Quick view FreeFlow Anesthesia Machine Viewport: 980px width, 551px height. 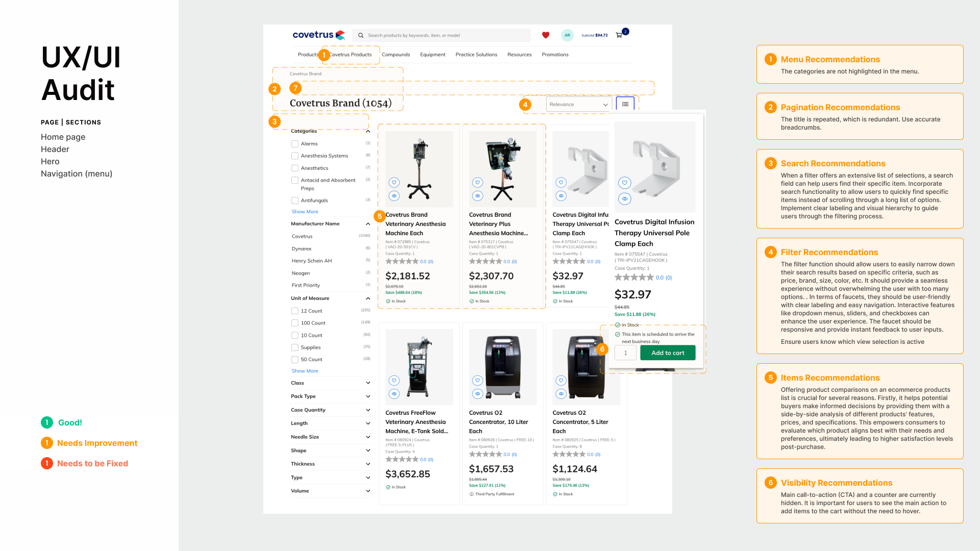(x=394, y=394)
